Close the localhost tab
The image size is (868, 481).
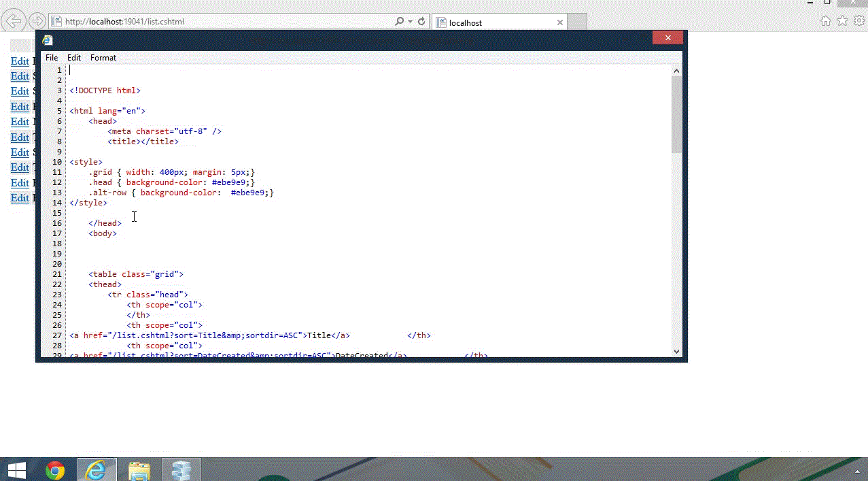tap(560, 22)
